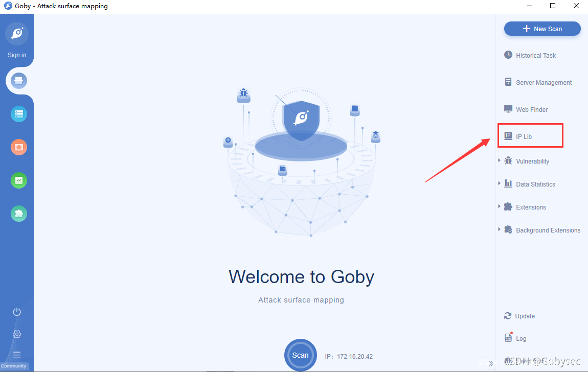Image resolution: width=588 pixels, height=372 pixels.
Task: Open Historical Task
Action: click(x=530, y=56)
